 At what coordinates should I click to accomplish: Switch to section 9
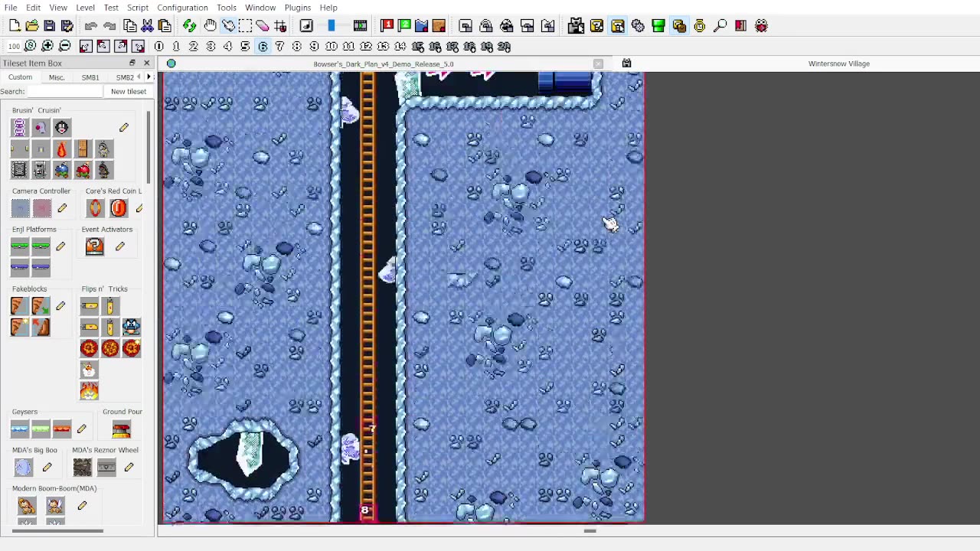click(x=314, y=47)
